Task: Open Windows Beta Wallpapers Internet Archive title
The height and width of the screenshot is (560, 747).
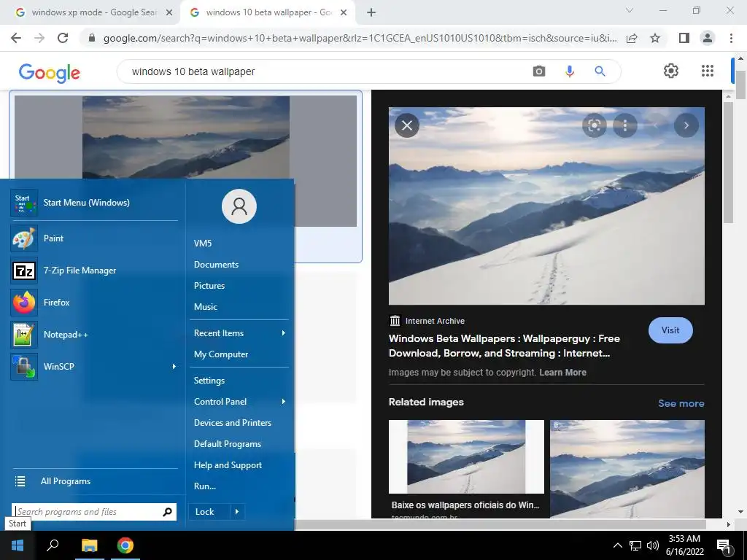Action: tap(504, 346)
